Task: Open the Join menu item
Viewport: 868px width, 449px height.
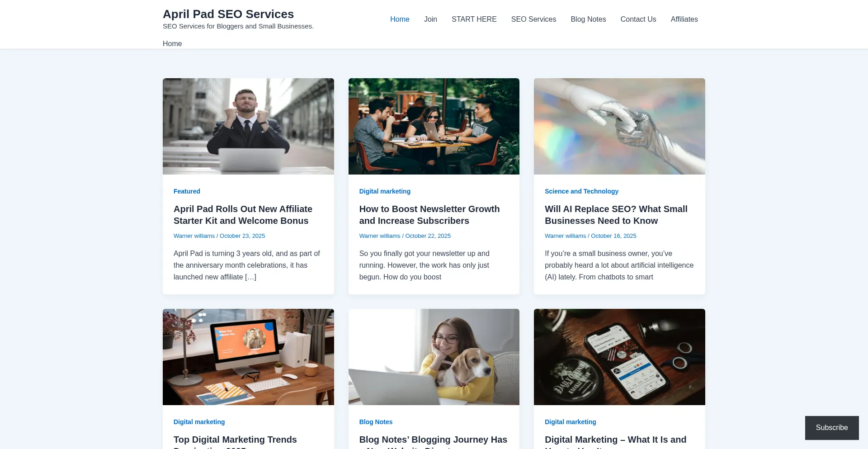Action: (430, 19)
